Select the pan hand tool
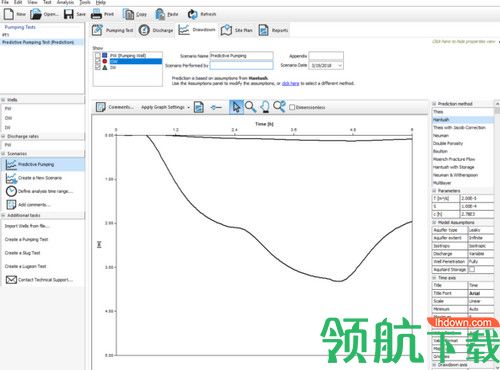This screenshot has height=370, width=500. click(265, 107)
